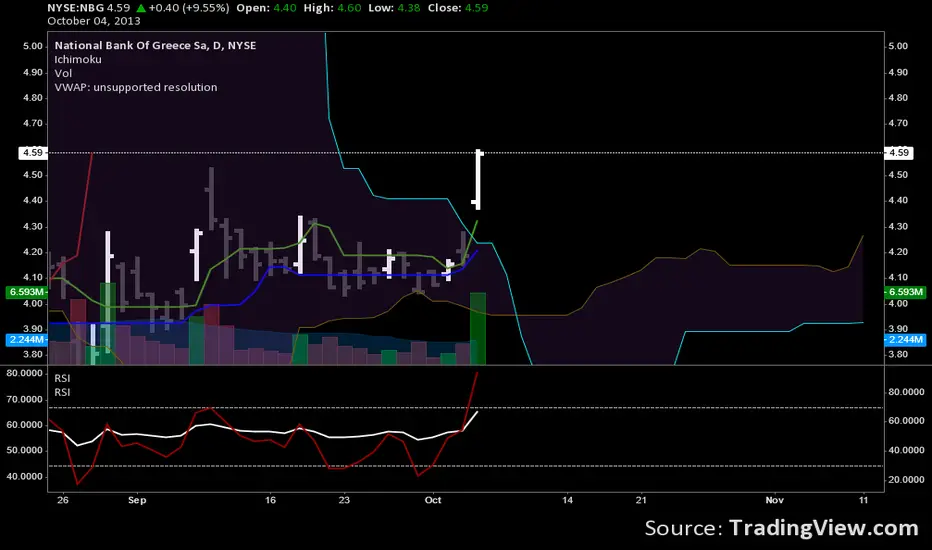The width and height of the screenshot is (932, 550).
Task: Click the 14 date axis label
Action: point(568,500)
